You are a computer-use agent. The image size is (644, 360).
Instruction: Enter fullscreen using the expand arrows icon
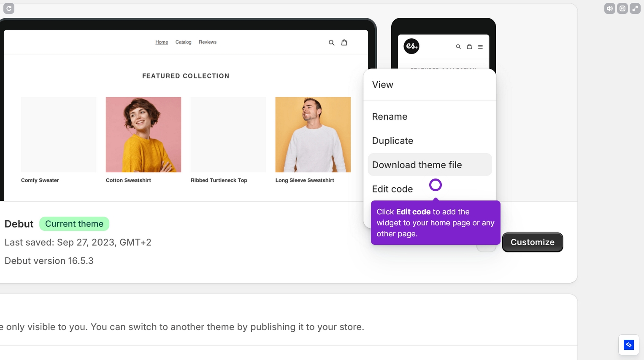635,8
